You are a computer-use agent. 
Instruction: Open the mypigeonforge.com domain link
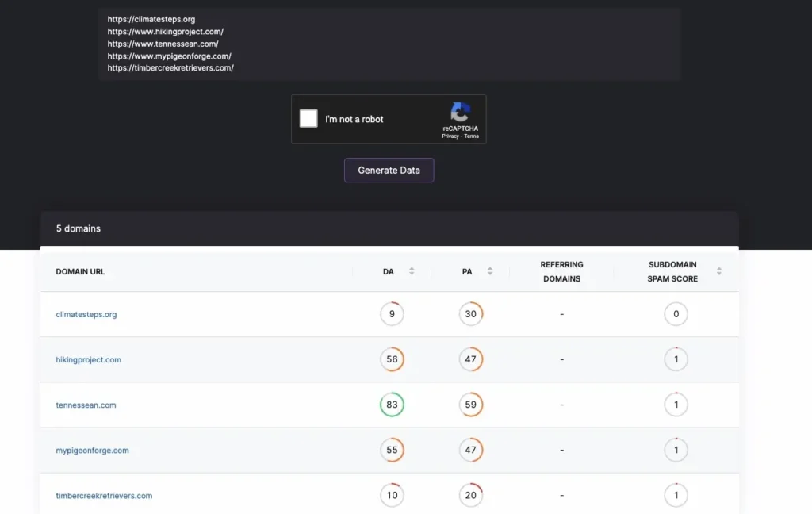coord(92,451)
